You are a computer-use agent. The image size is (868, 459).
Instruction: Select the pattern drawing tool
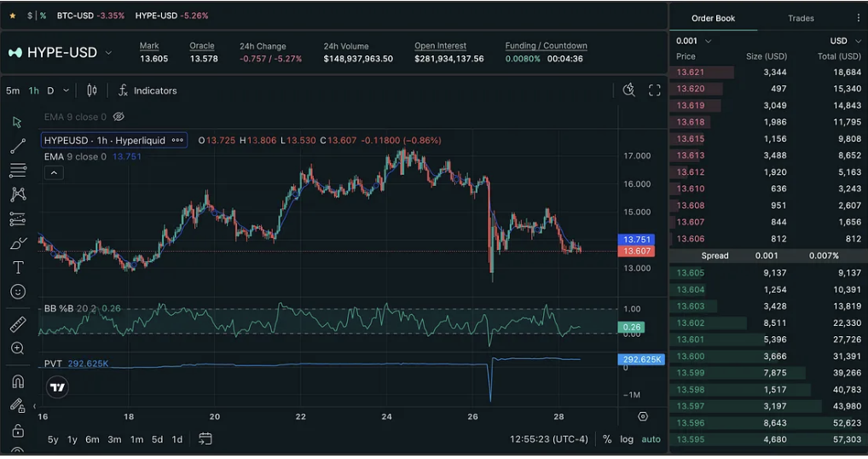[18, 195]
